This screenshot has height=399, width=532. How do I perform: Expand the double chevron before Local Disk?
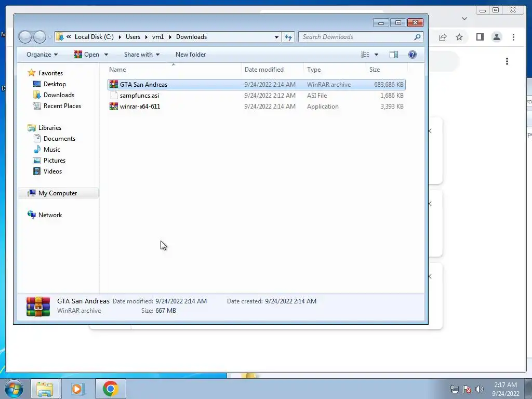69,37
